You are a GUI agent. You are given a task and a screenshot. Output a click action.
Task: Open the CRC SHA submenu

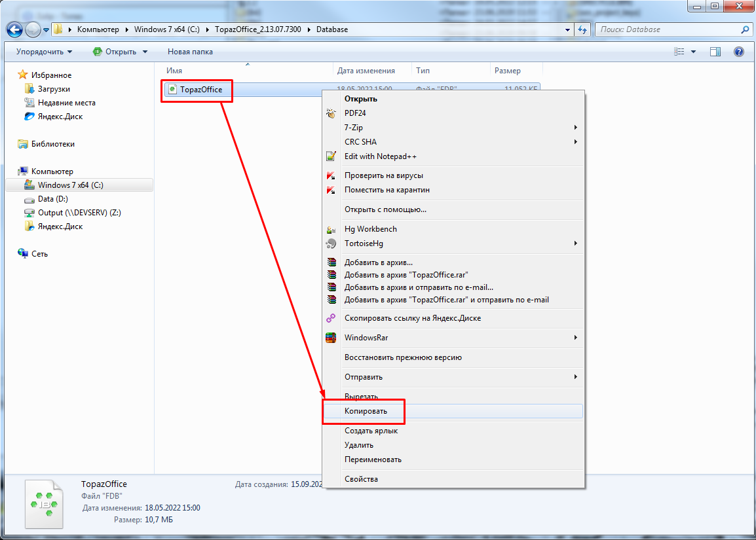453,142
